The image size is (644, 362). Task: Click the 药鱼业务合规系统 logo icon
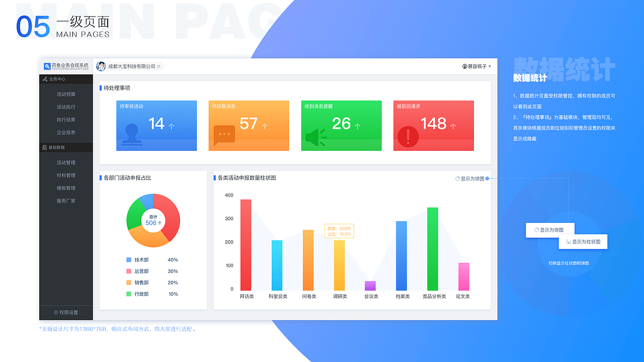48,65
